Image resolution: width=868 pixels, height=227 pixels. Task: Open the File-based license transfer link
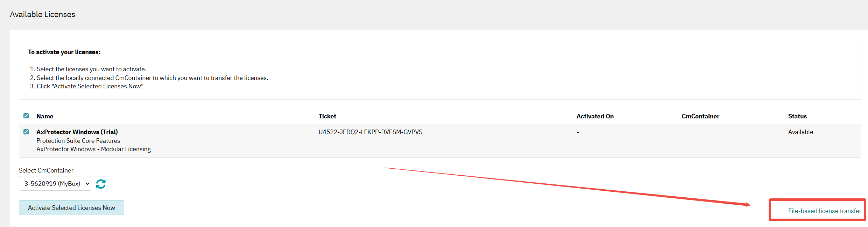point(824,211)
